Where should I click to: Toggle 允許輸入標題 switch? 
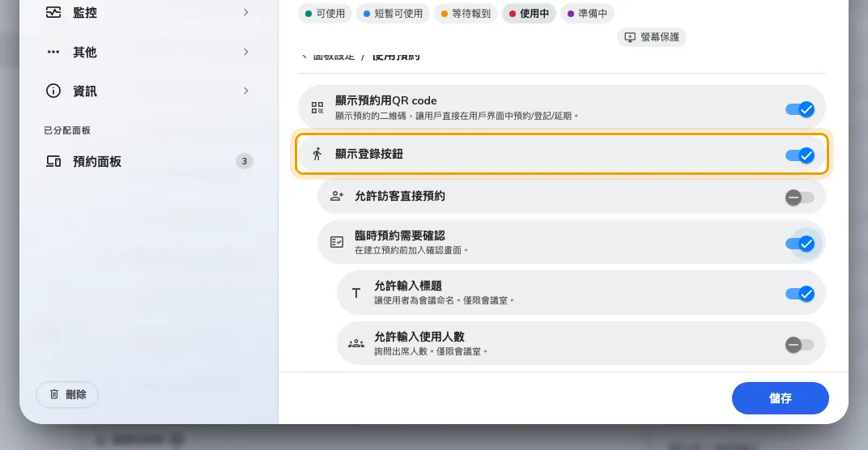[800, 293]
